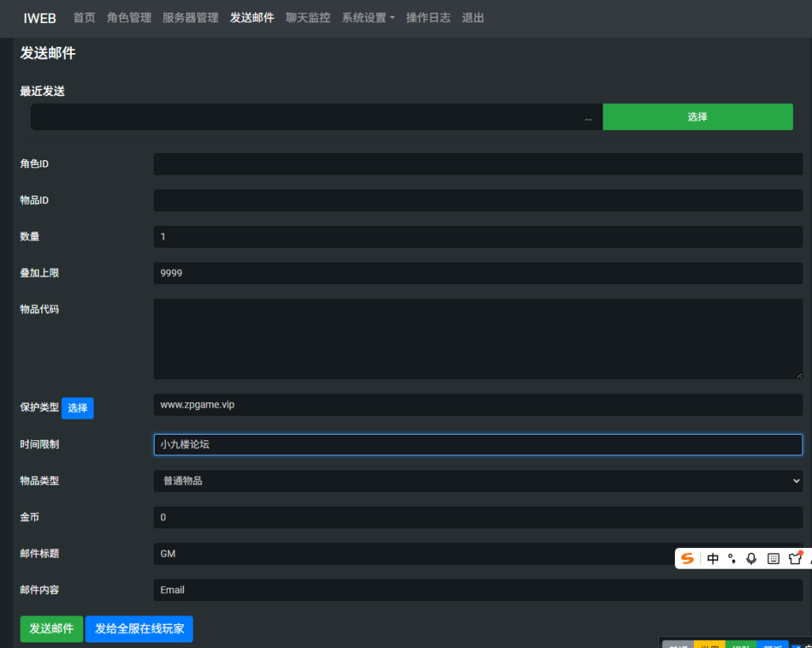Click the 物品ID label
This screenshot has width=812, height=648.
click(x=34, y=200)
